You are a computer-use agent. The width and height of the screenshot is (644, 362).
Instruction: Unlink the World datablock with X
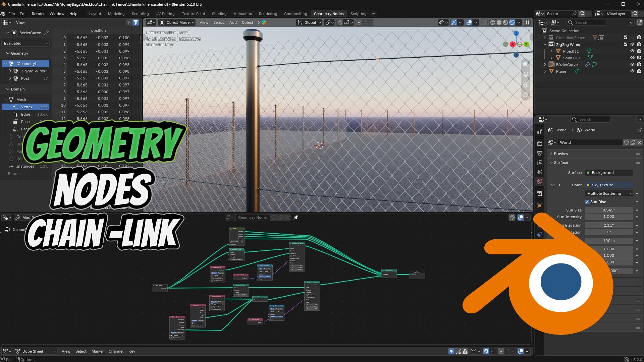click(640, 142)
